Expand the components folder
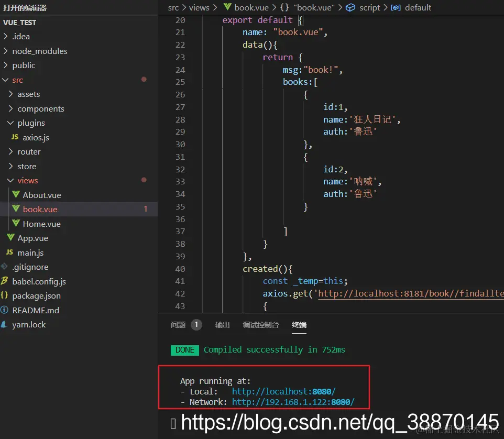The image size is (504, 439). tap(10, 108)
